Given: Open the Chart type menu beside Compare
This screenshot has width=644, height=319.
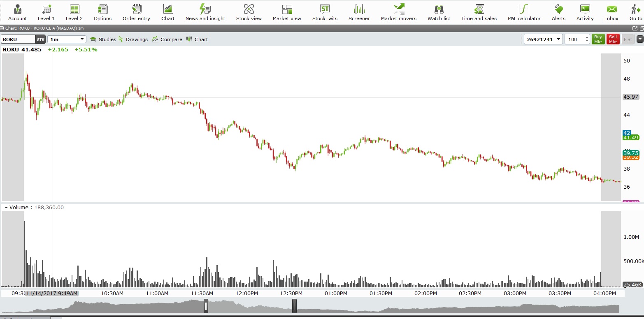Looking at the screenshot, I should coord(197,39).
